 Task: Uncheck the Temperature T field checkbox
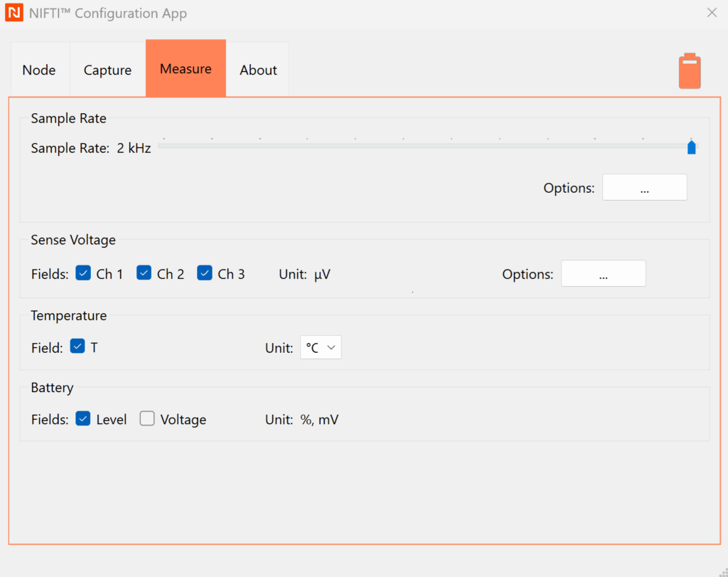[x=77, y=347]
